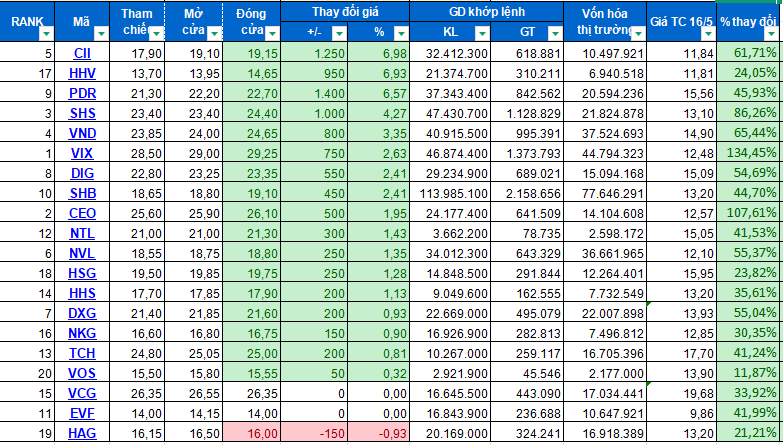
Task: Open the Vốn hóa thị trường filter dropdown
Action: [638, 33]
